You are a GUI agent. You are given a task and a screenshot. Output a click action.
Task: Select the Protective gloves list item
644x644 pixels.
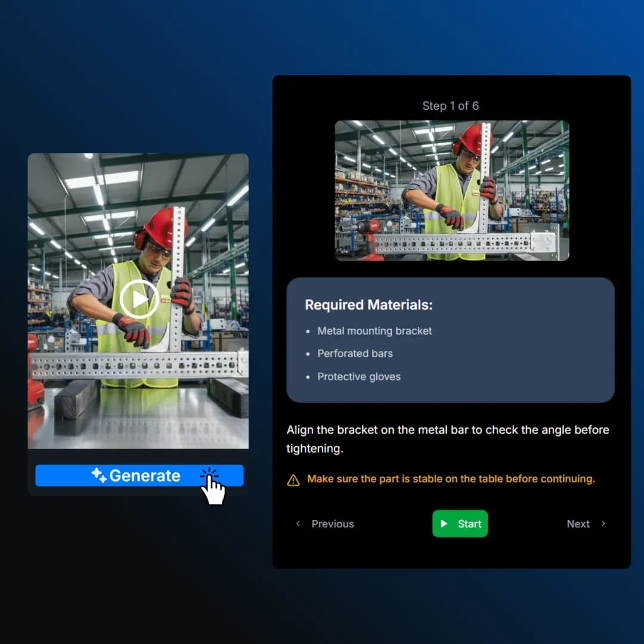coord(359,377)
